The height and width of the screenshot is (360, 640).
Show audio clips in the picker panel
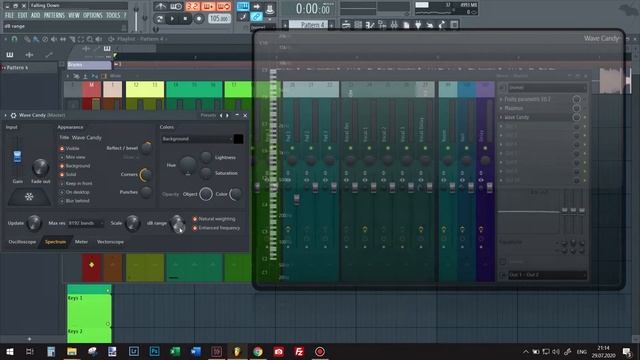pos(29,55)
